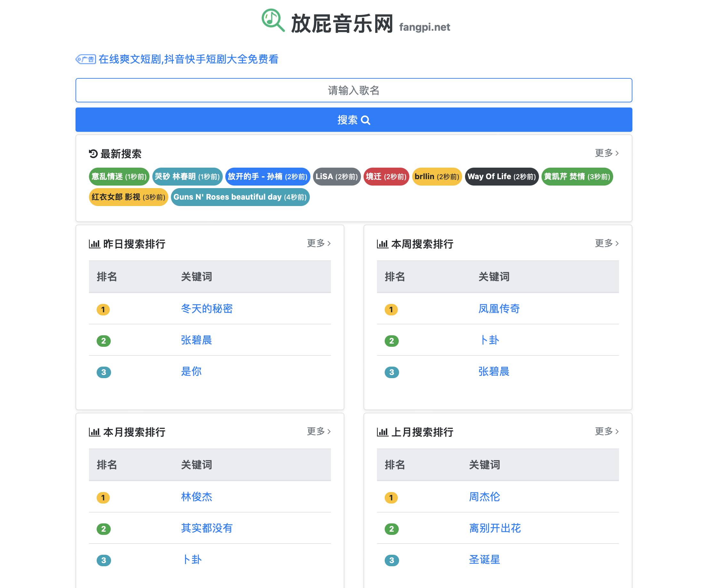Choose the Guns N' Roses beautiful day tag
This screenshot has height=588, width=706.
(x=240, y=197)
